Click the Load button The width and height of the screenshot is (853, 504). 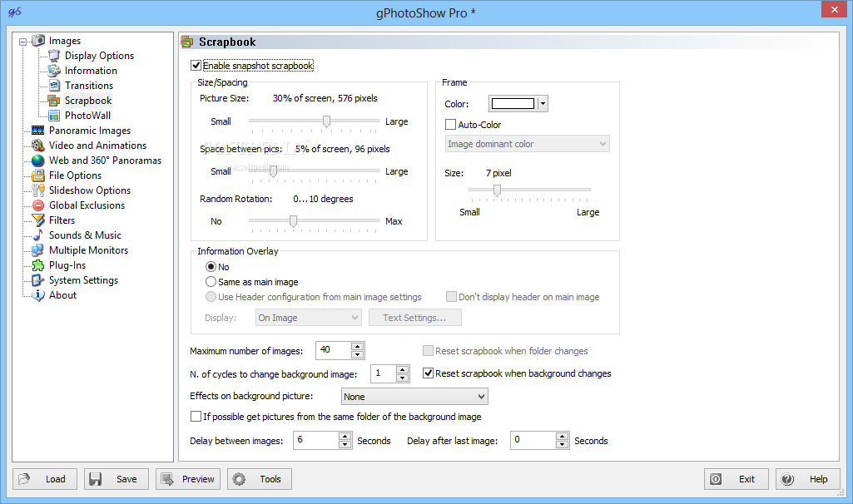(45, 479)
